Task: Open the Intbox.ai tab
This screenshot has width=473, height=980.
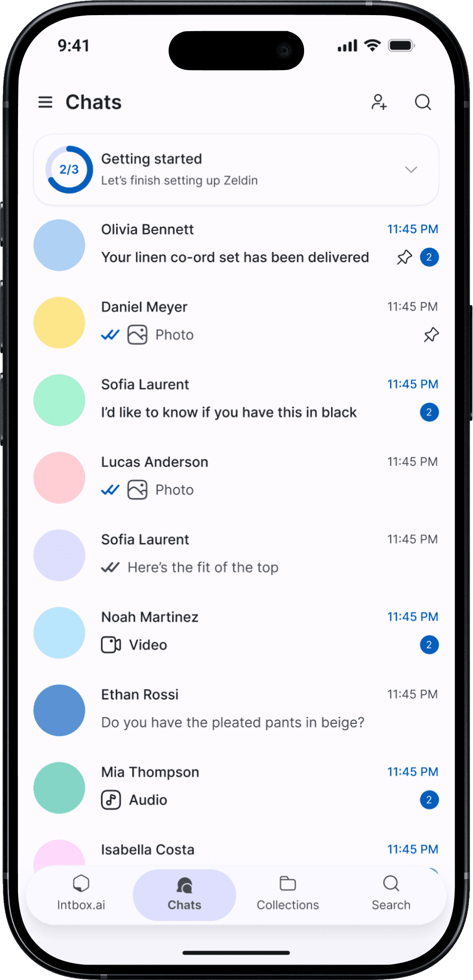Action: coord(81,894)
